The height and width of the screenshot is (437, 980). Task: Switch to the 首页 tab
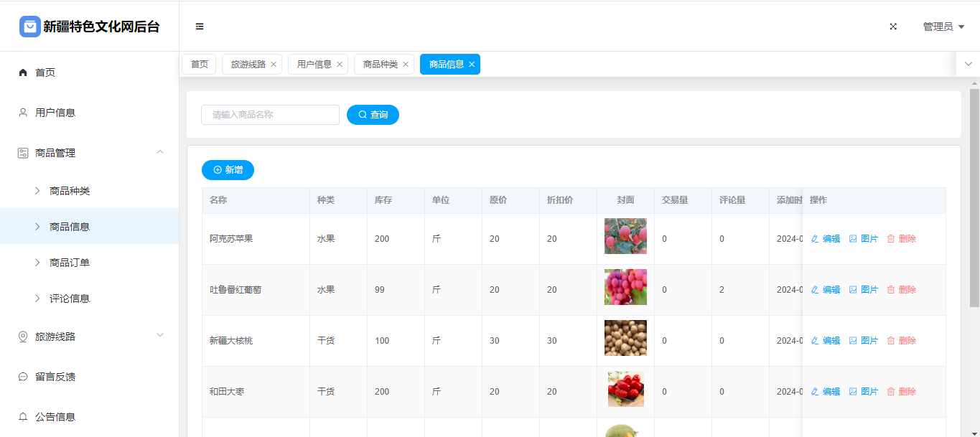[x=199, y=64]
